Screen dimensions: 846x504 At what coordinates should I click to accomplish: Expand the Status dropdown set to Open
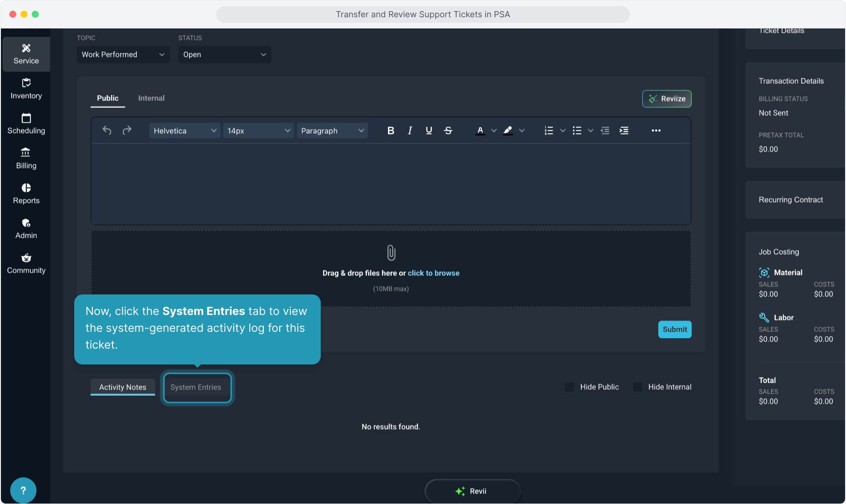coord(224,55)
